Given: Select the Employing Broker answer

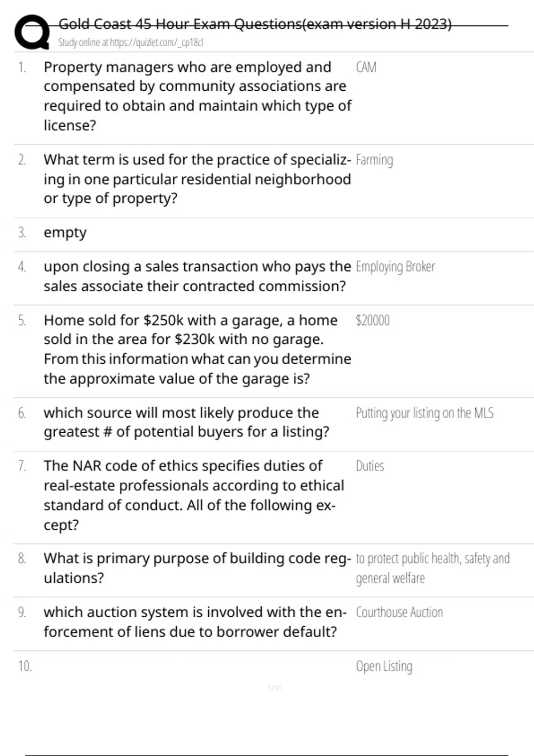Looking at the screenshot, I should 396,267.
